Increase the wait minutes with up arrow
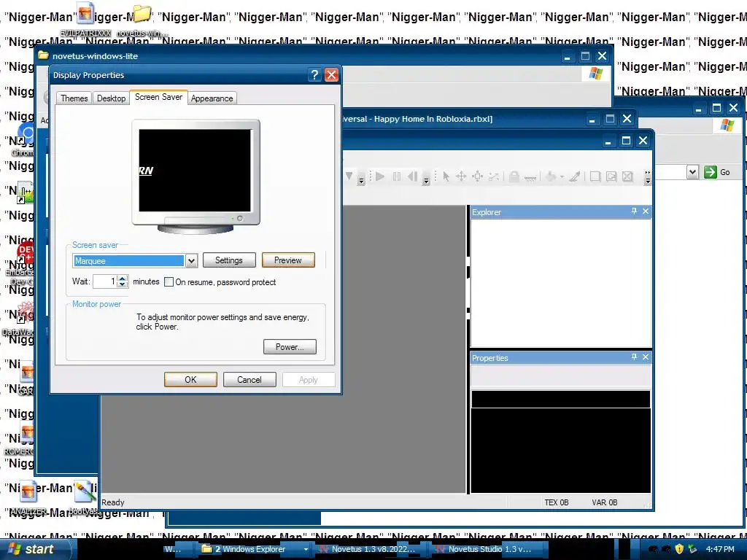The width and height of the screenshot is (747, 560). point(123,278)
